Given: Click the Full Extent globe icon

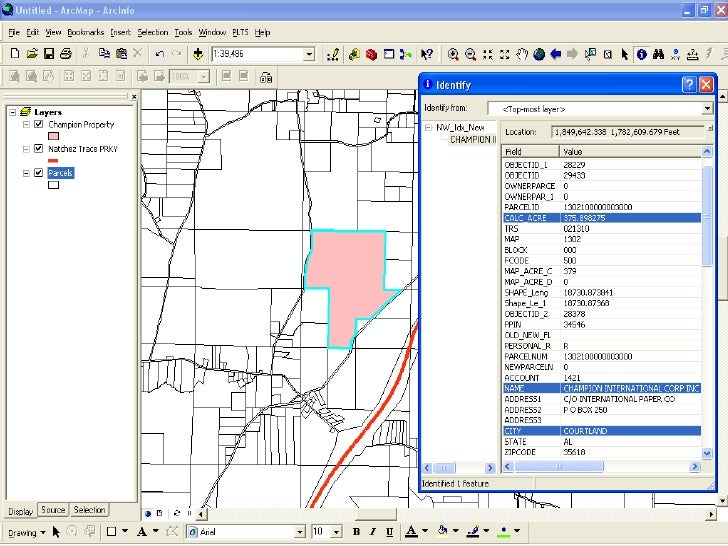Looking at the screenshot, I should 539,55.
